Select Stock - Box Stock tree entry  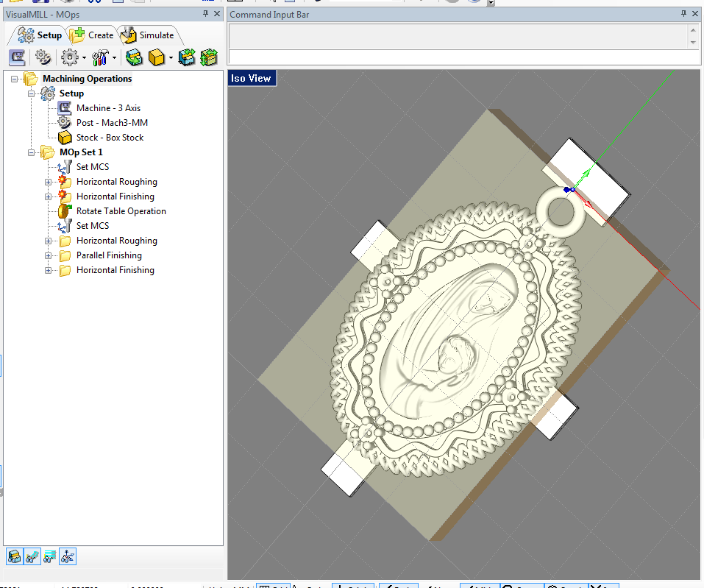click(110, 138)
